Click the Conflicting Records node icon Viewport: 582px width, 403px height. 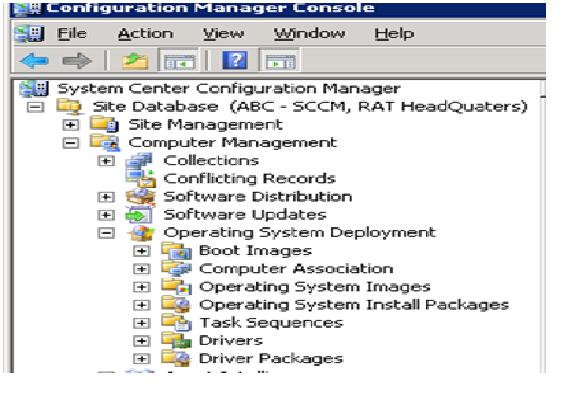141,178
